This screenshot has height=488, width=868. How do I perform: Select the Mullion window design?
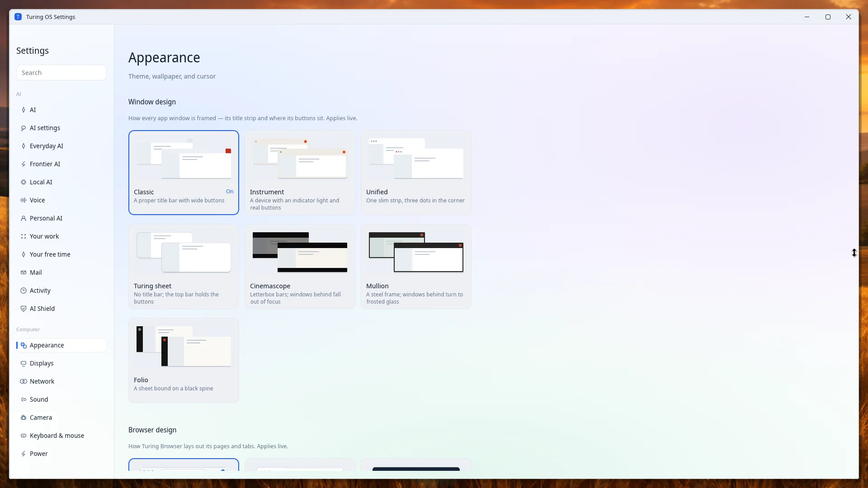(416, 267)
